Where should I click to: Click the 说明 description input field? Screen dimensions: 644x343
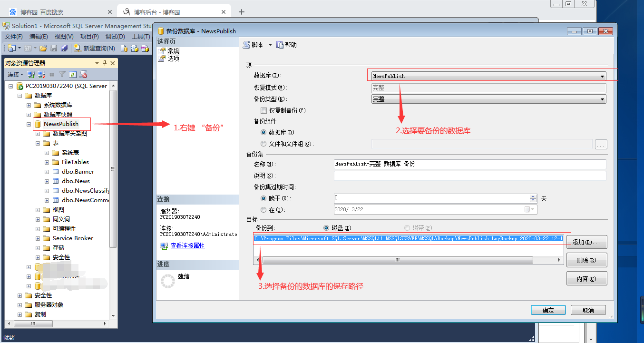click(470, 176)
